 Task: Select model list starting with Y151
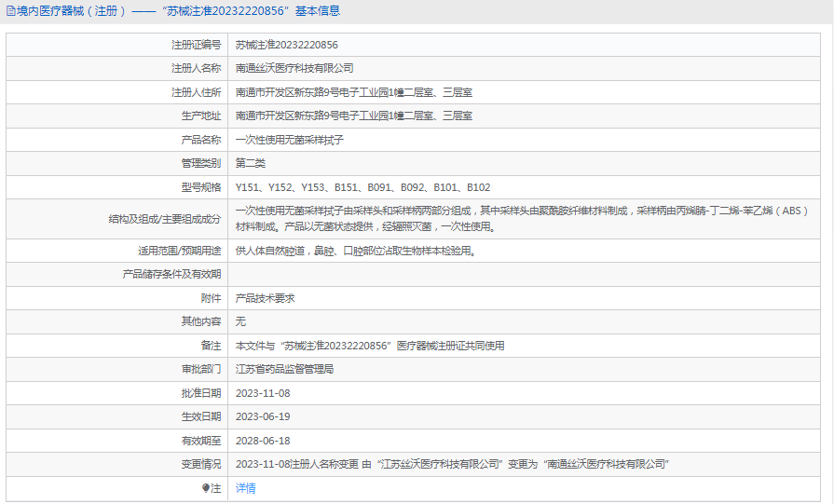point(362,187)
